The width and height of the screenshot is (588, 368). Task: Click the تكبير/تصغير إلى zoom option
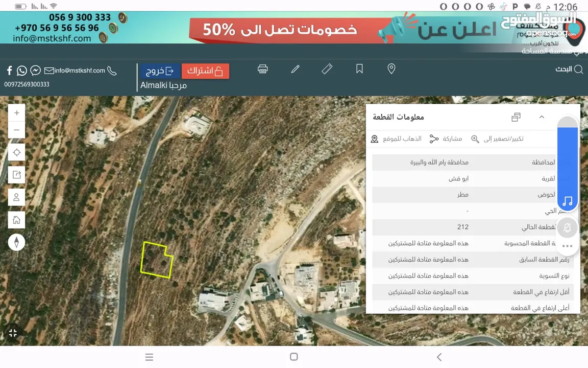(498, 139)
